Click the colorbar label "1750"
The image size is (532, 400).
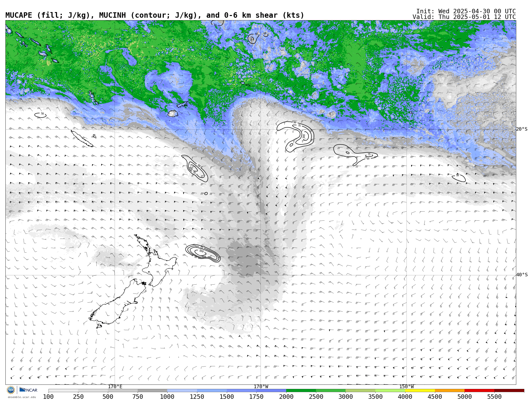pos(256,397)
